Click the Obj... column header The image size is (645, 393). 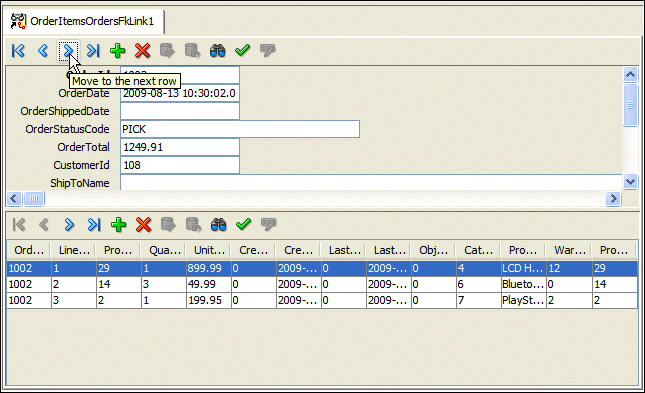(x=433, y=250)
